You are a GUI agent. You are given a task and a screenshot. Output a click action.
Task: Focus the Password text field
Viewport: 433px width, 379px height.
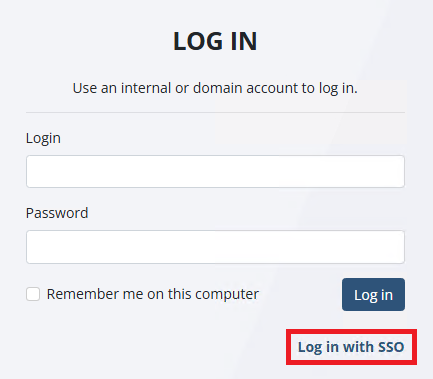coord(215,247)
